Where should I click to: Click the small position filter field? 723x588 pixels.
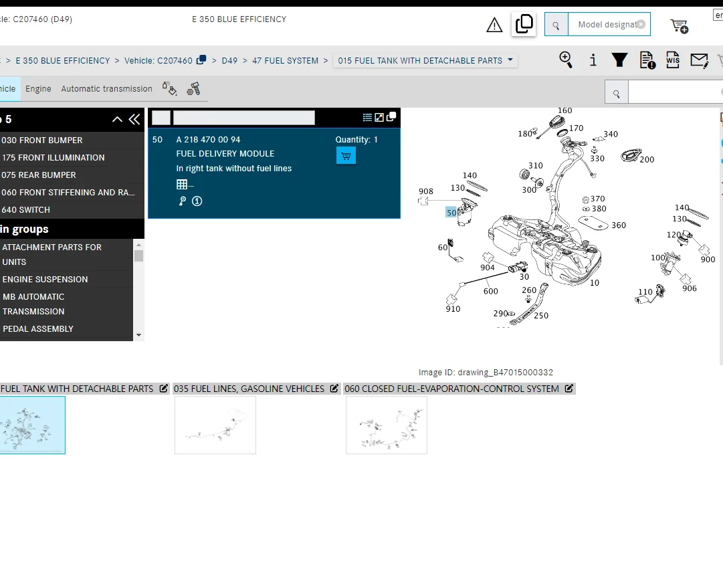pyautogui.click(x=161, y=118)
